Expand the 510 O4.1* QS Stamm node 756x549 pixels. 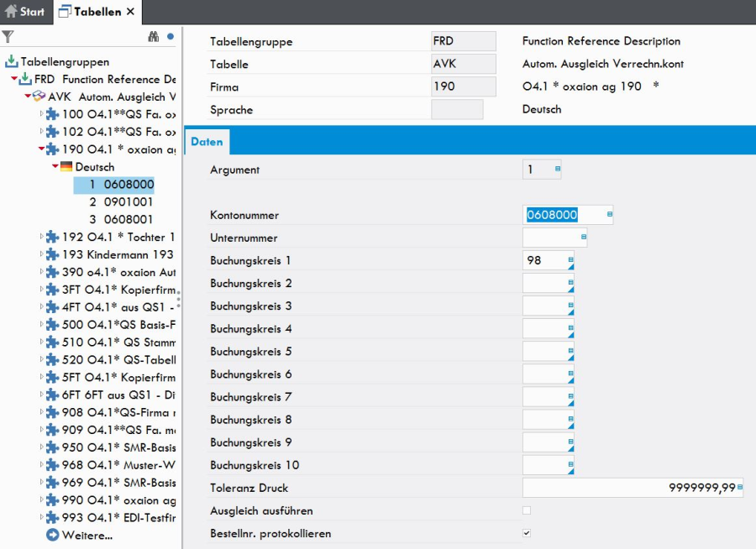pos(41,342)
